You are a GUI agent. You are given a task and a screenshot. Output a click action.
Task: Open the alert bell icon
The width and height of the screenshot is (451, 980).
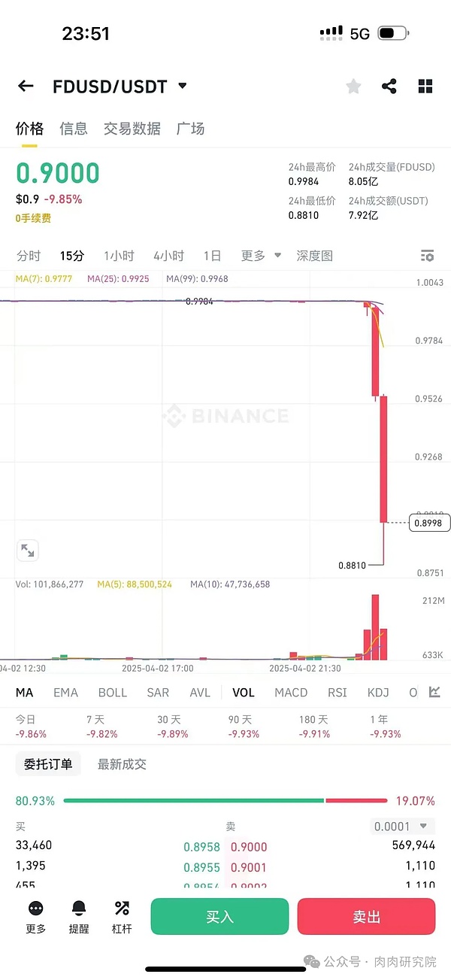pyautogui.click(x=79, y=909)
